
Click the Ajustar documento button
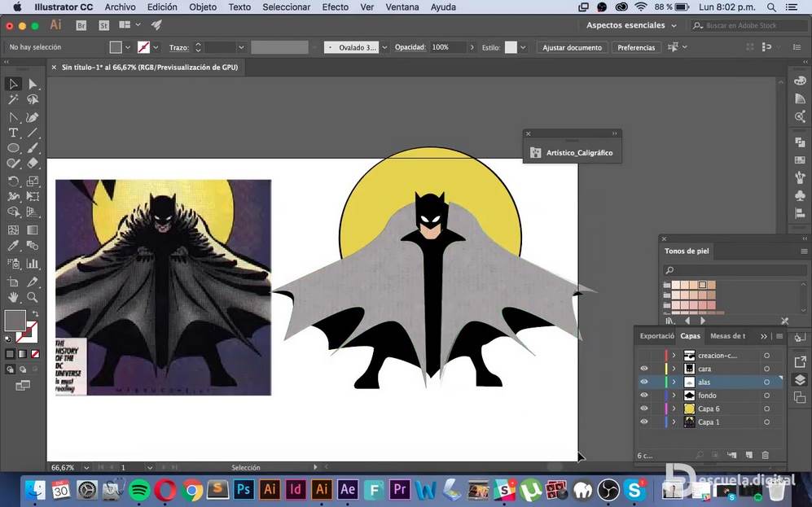tap(573, 47)
